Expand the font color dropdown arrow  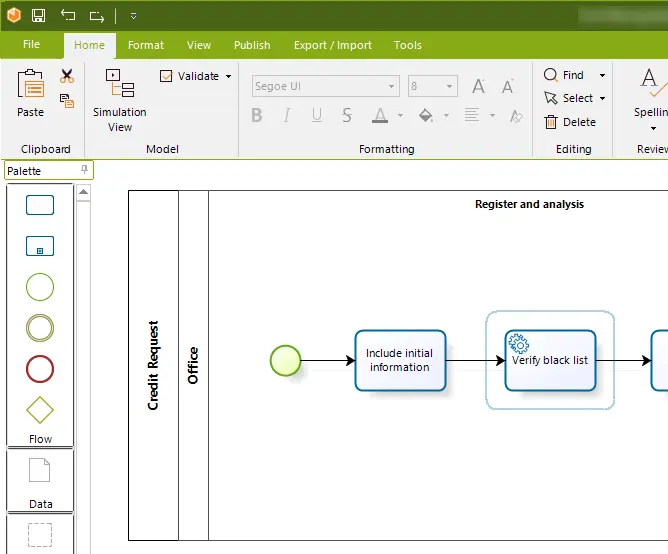pos(400,115)
